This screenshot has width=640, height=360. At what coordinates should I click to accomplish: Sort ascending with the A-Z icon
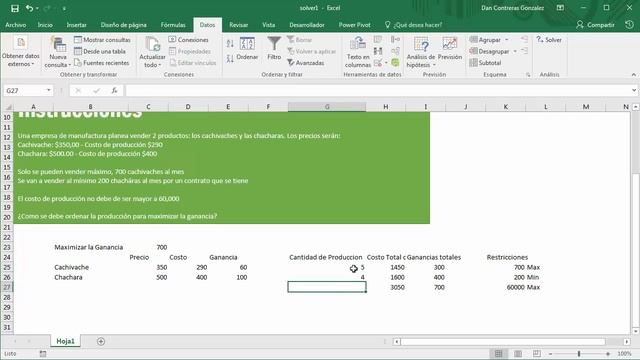(230, 43)
